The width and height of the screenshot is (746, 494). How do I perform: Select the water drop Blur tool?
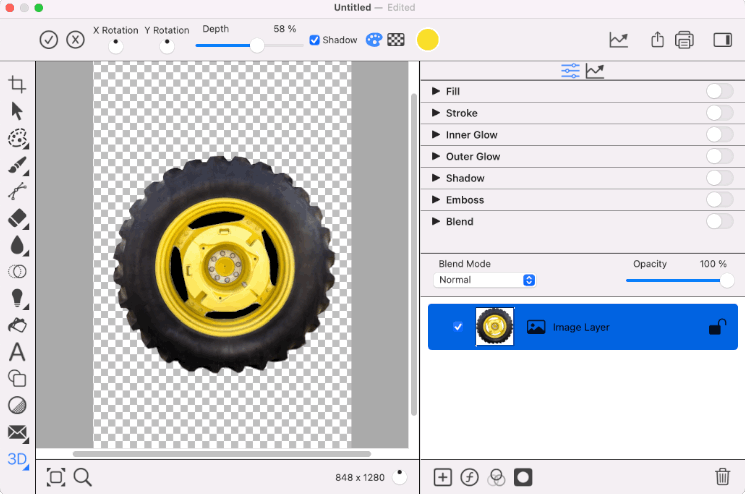click(x=18, y=246)
